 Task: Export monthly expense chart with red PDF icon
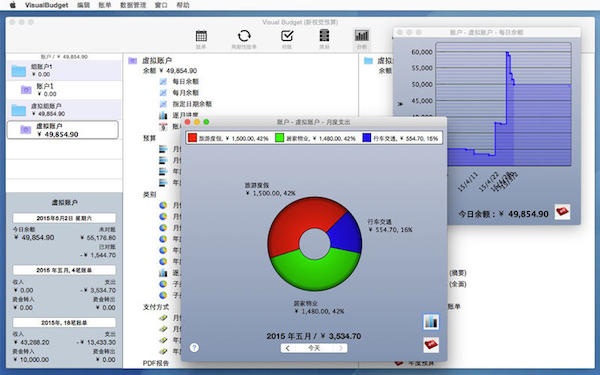pyautogui.click(x=431, y=344)
